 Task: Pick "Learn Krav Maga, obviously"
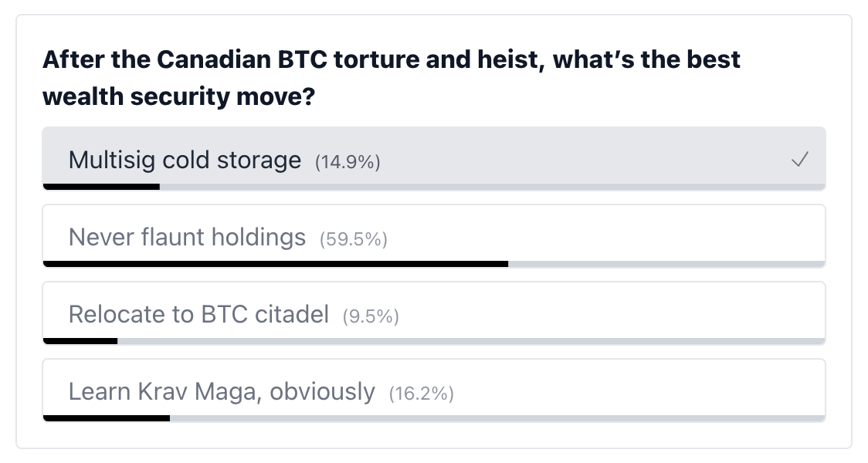(x=434, y=389)
